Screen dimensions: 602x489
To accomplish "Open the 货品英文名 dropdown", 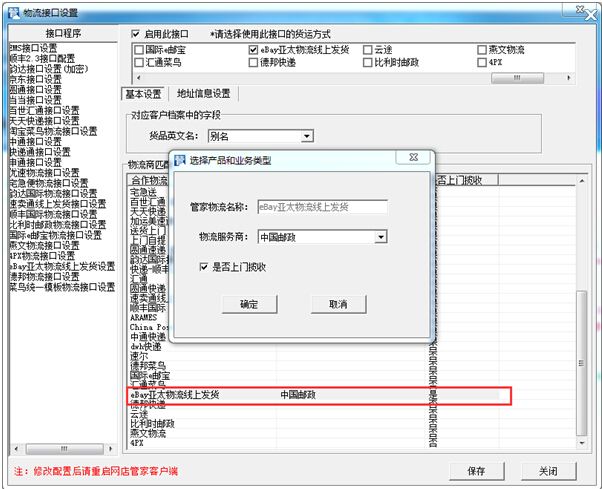I will point(306,136).
